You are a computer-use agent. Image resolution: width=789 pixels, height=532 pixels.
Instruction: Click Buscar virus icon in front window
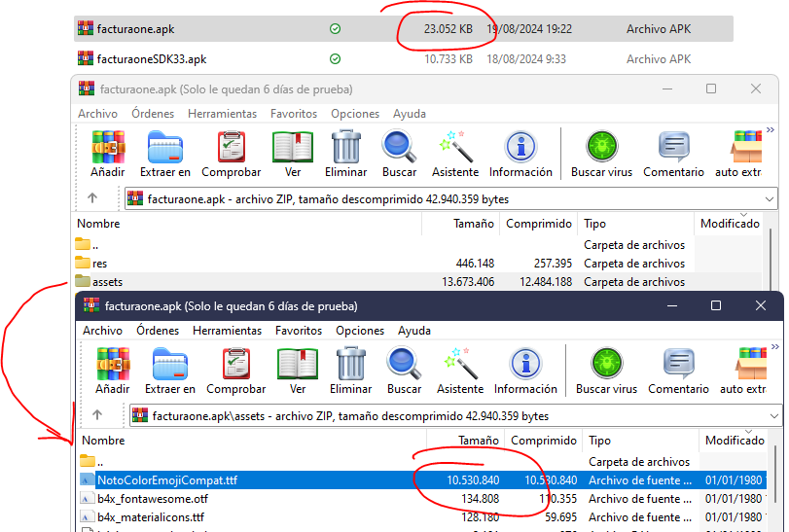coord(606,364)
